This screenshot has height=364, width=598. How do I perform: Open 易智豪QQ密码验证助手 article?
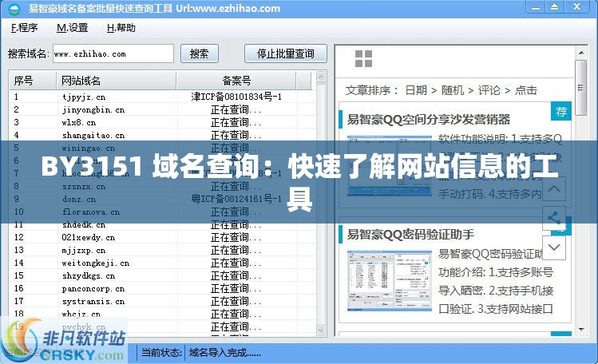[410, 234]
